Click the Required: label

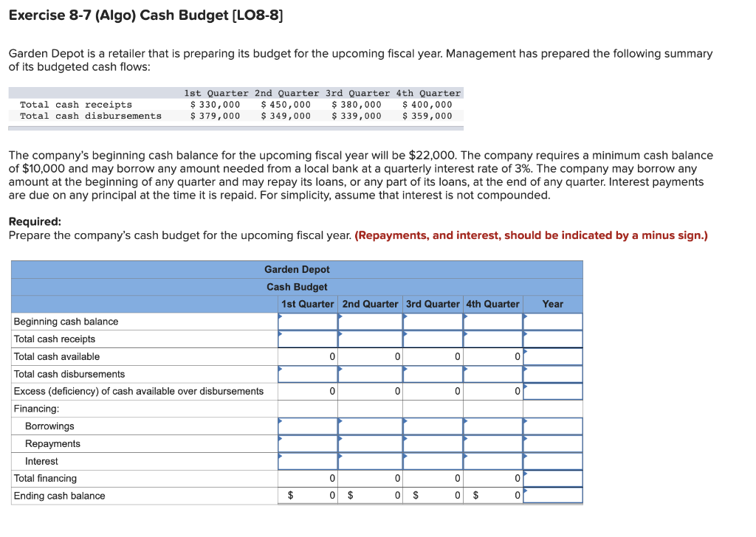[x=35, y=222]
